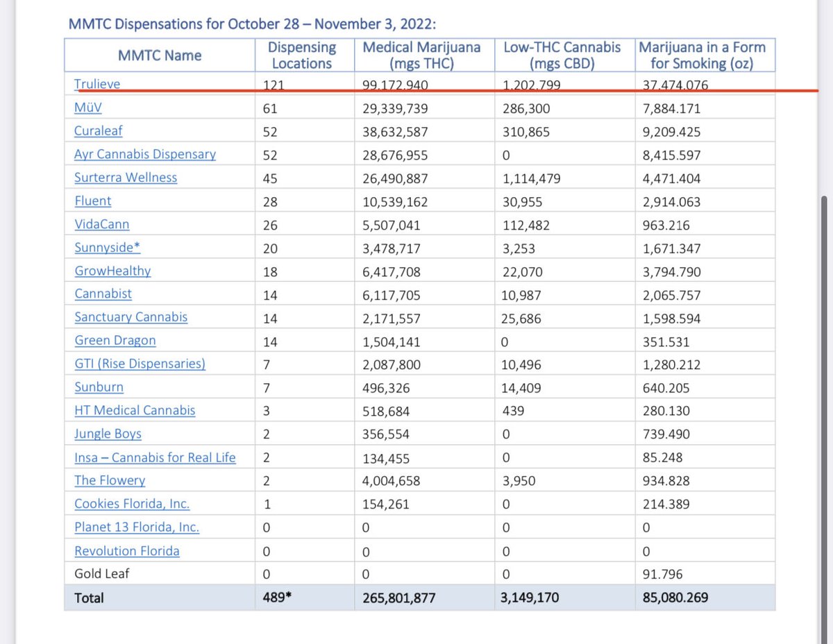Image resolution: width=833 pixels, height=644 pixels.
Task: Select Sunnyside THC value 3,478,717
Action: 392,248
